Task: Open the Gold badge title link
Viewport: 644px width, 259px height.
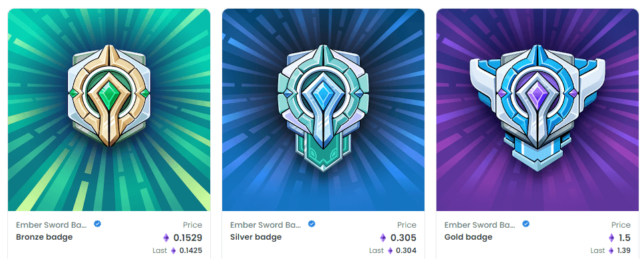Action: [468, 237]
